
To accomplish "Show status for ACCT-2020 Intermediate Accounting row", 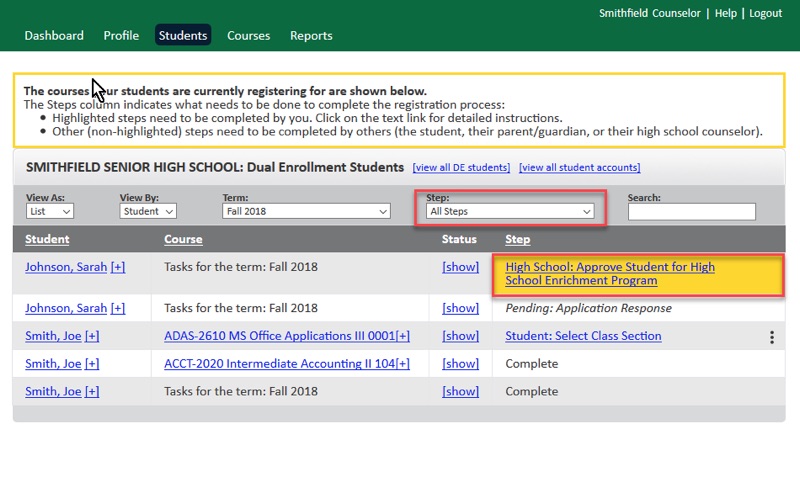I will point(460,364).
